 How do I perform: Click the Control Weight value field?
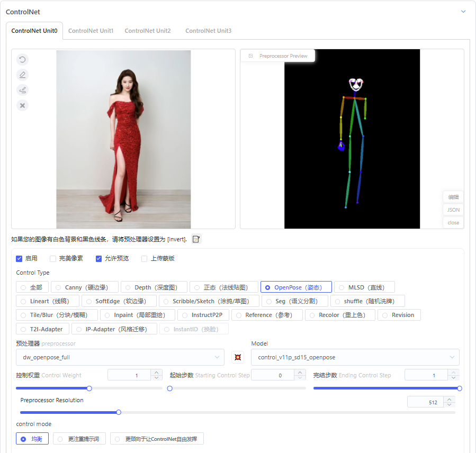click(x=129, y=375)
